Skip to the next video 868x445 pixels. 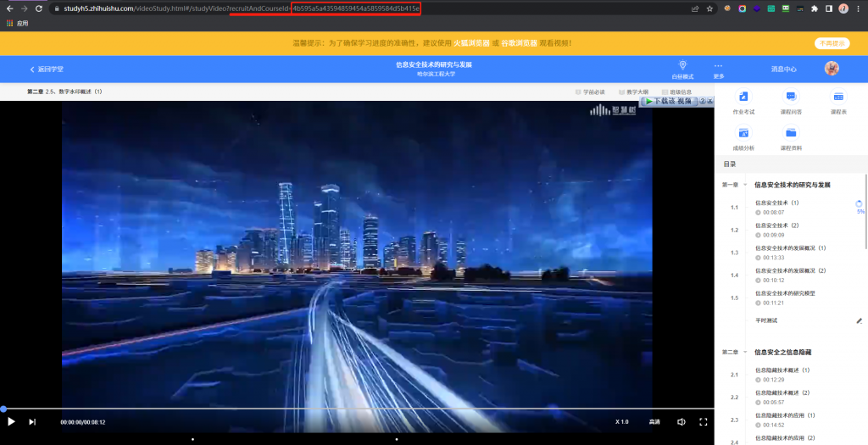click(33, 422)
